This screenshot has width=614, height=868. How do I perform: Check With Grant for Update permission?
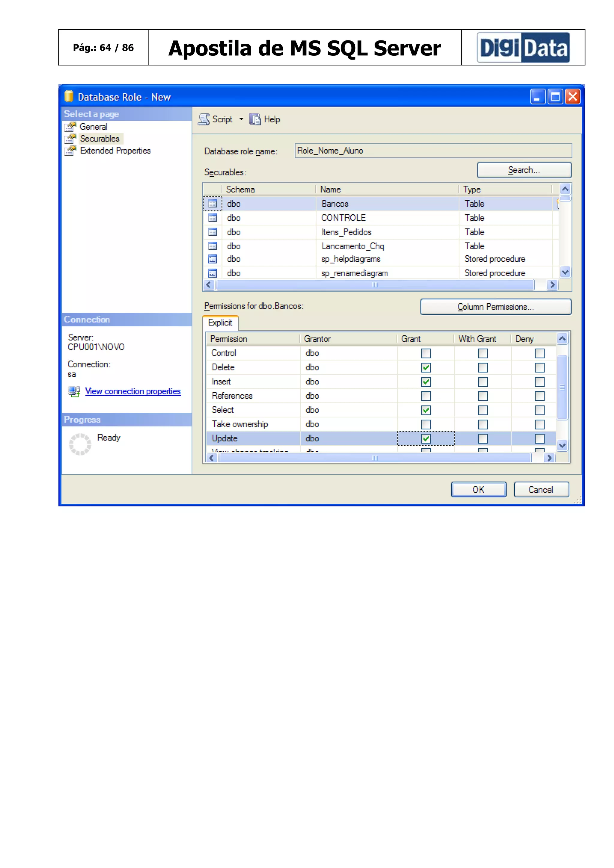click(x=483, y=438)
